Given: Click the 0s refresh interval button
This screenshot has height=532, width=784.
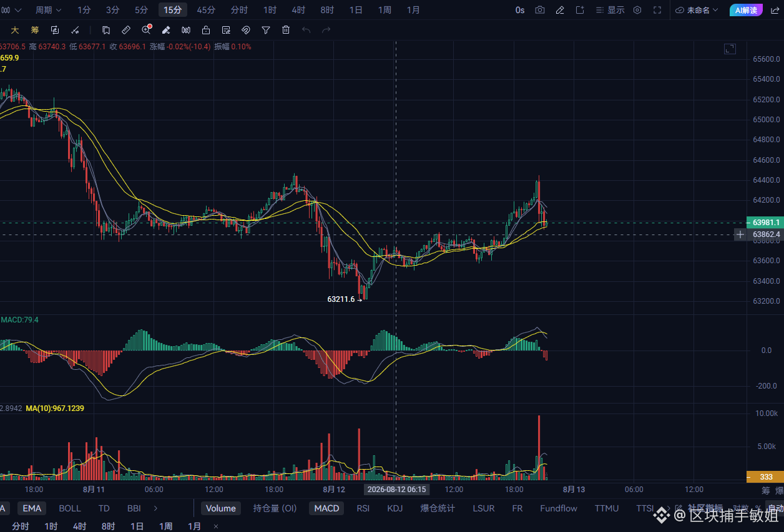Looking at the screenshot, I should (520, 10).
